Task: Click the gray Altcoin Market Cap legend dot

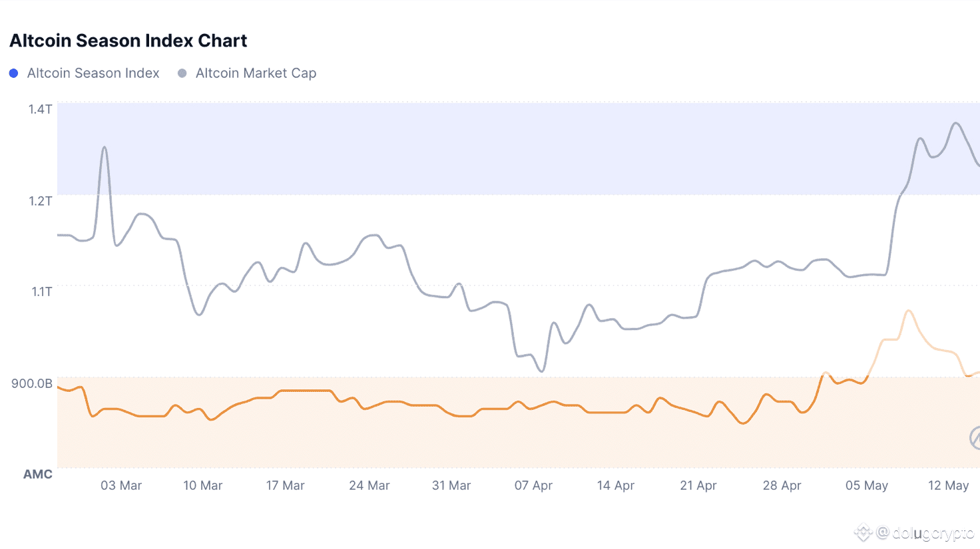Action: click(182, 73)
